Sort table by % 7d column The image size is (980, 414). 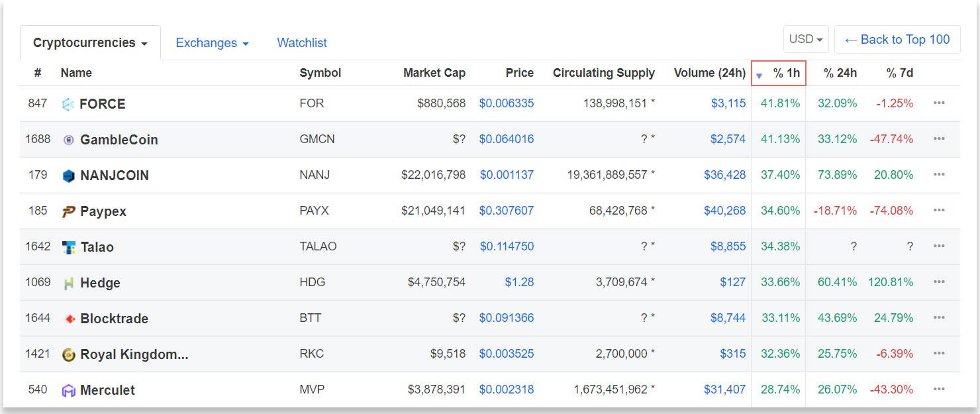[900, 73]
